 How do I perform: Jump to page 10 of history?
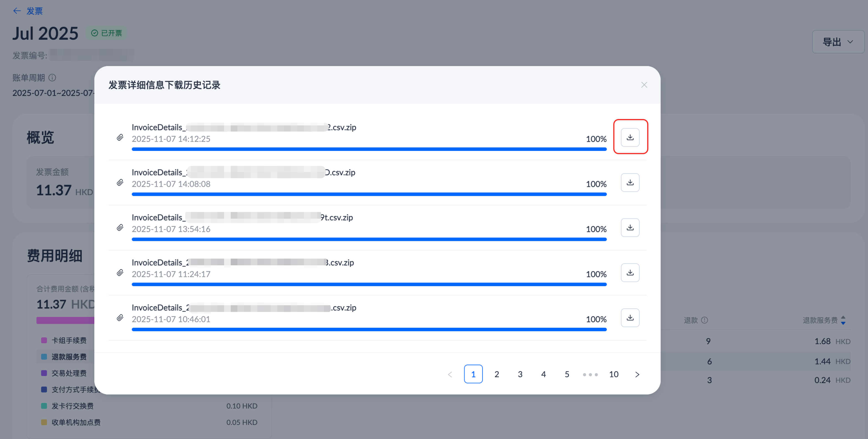(x=613, y=374)
